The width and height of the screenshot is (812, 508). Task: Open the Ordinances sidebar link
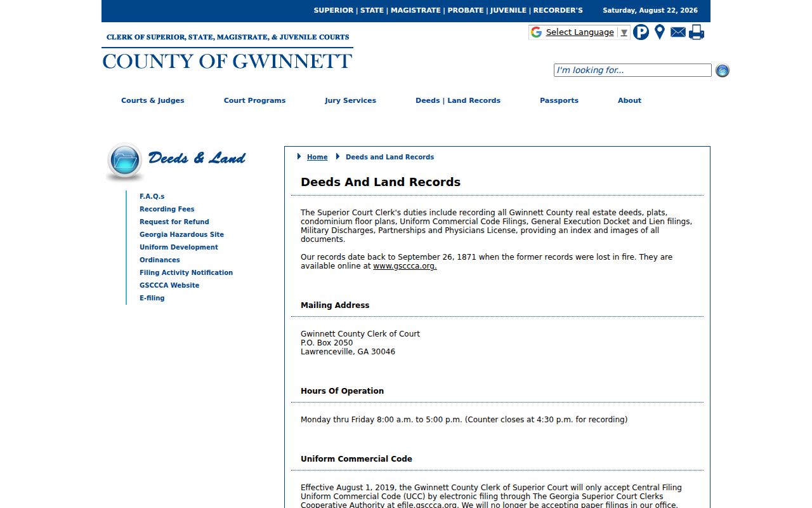[x=160, y=260]
